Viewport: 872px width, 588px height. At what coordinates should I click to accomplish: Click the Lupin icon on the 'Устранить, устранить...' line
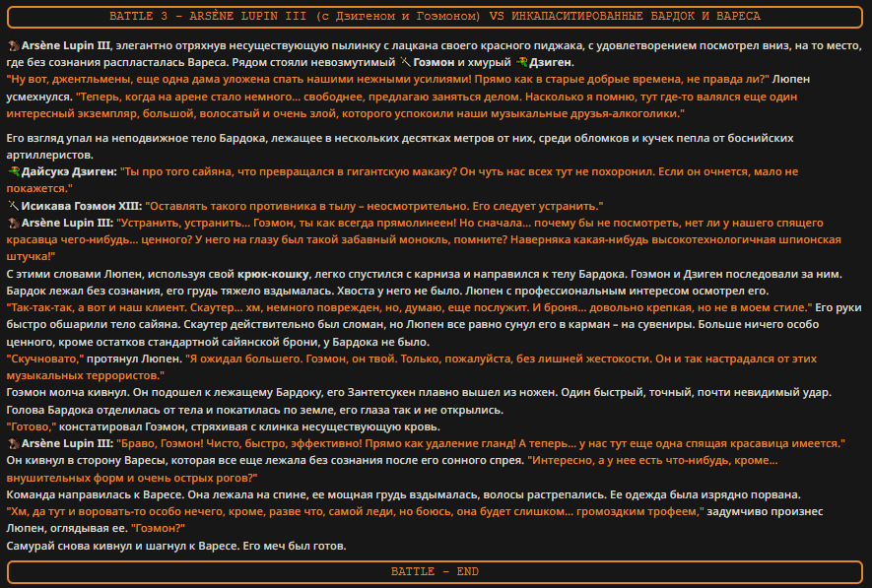coord(14,223)
